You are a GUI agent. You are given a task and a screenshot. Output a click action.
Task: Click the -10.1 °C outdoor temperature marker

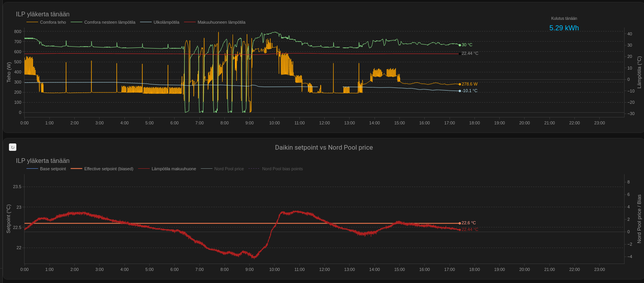460,91
